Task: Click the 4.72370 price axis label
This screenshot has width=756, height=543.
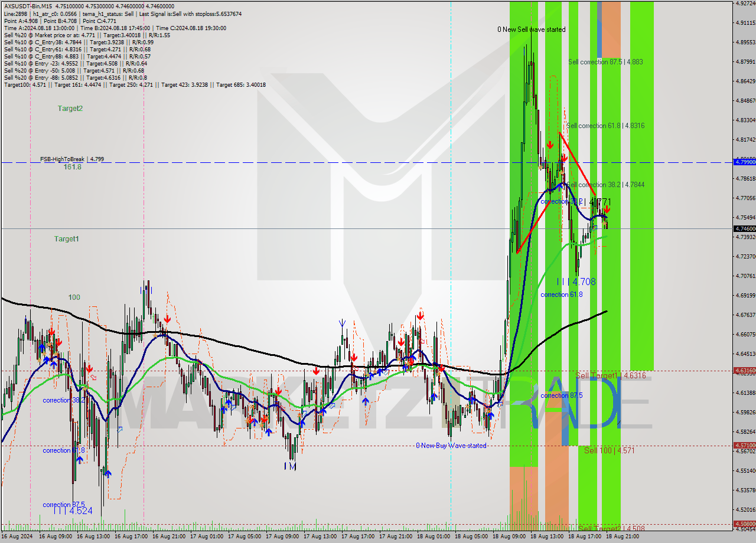Action: pyautogui.click(x=746, y=257)
